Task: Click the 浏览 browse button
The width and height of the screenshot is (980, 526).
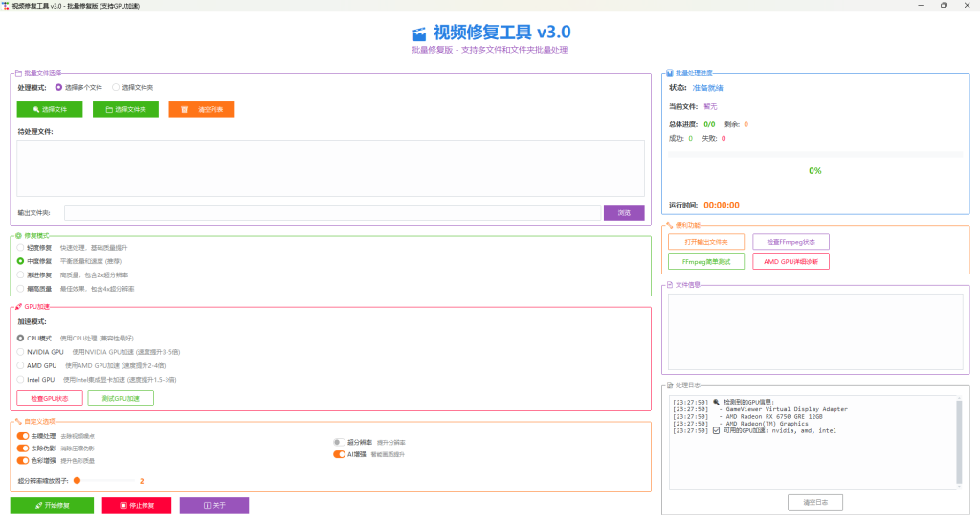Action: click(624, 213)
